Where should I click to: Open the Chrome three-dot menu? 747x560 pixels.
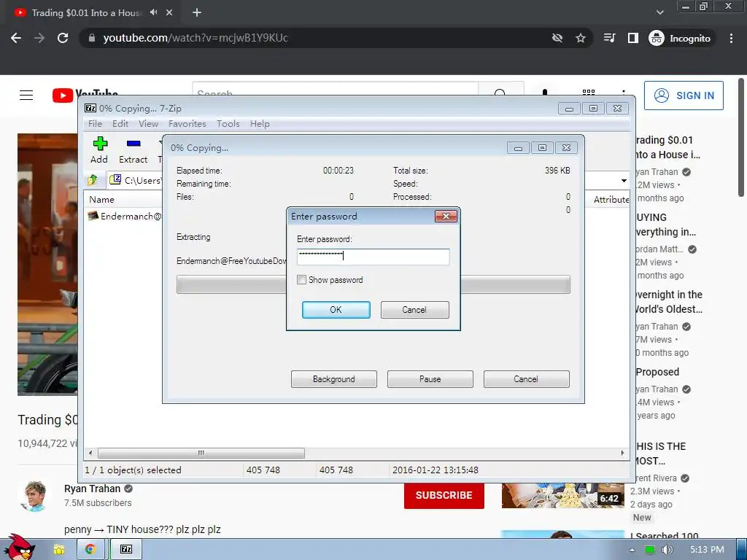[x=731, y=38]
